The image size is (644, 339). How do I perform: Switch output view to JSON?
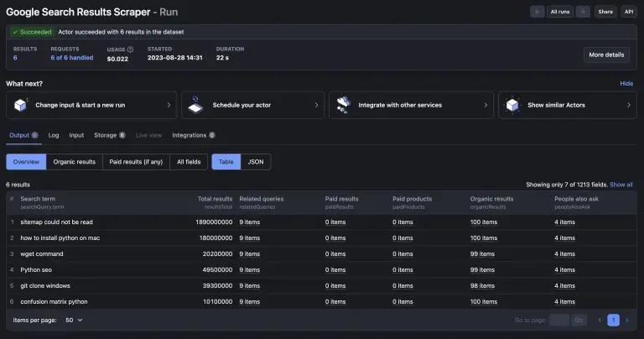click(x=256, y=162)
